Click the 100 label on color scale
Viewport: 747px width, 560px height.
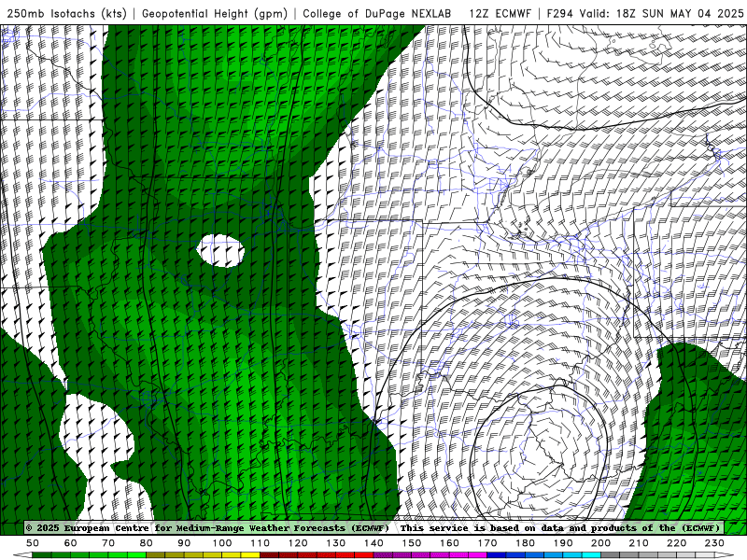[x=222, y=543]
